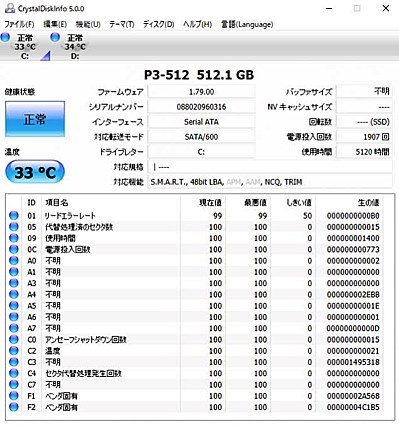The width and height of the screenshot is (399, 425).
Task: Open the ヘルプ(H) menu
Action: point(197,24)
